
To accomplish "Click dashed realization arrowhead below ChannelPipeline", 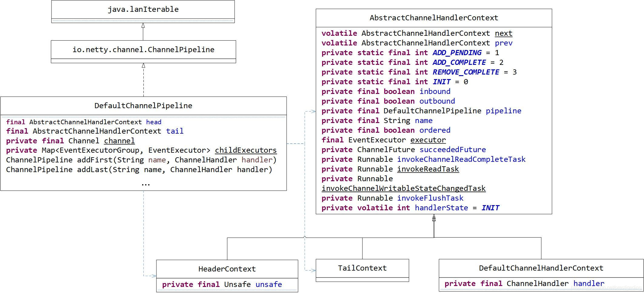I will tap(143, 66).
